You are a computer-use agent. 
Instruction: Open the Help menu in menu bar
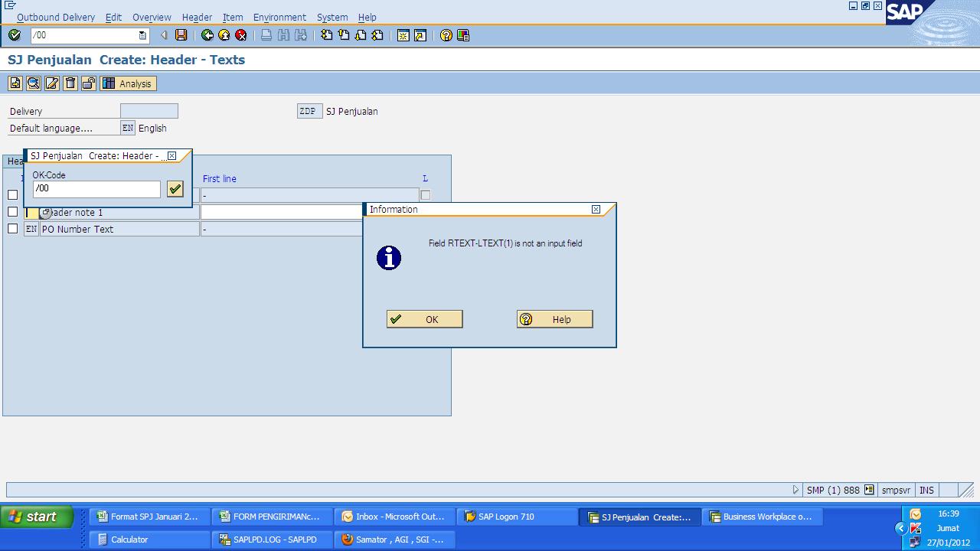[367, 17]
